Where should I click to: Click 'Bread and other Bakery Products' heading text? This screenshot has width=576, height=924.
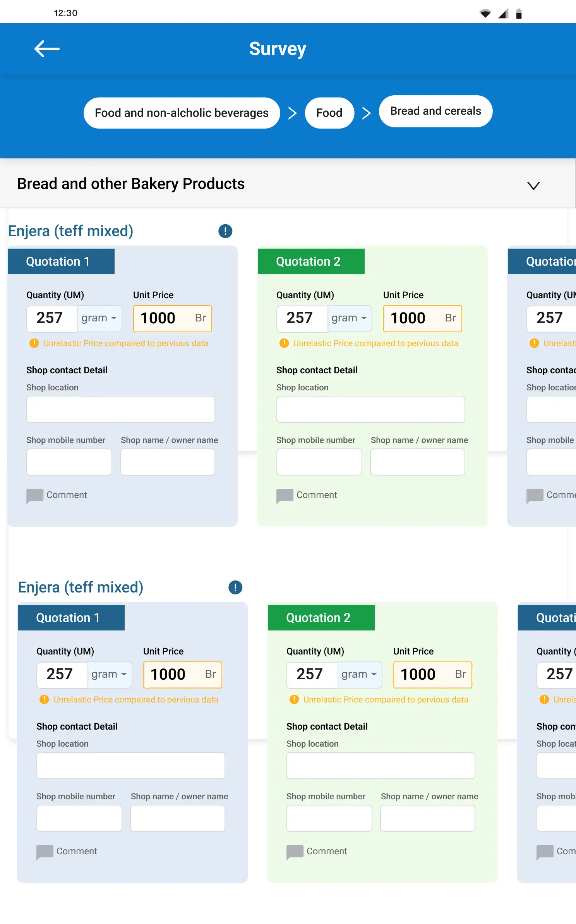[x=131, y=184]
